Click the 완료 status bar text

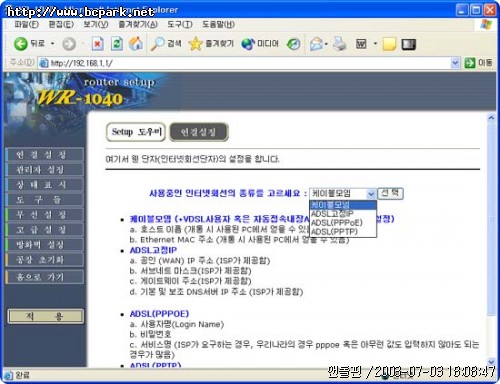tap(22, 375)
